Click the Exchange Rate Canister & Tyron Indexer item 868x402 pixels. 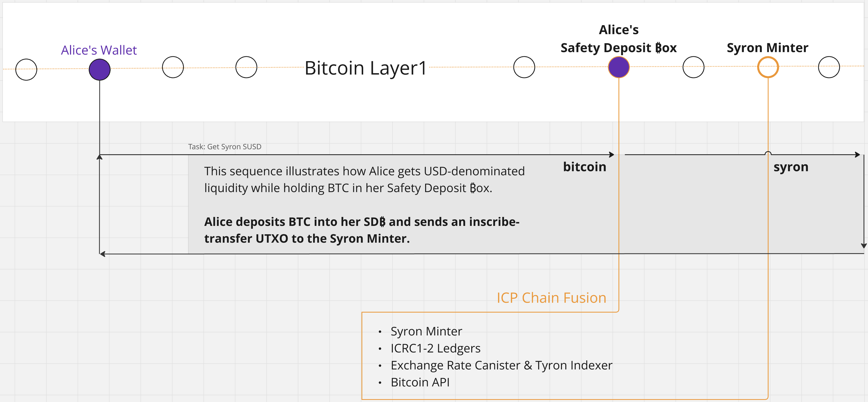(501, 365)
